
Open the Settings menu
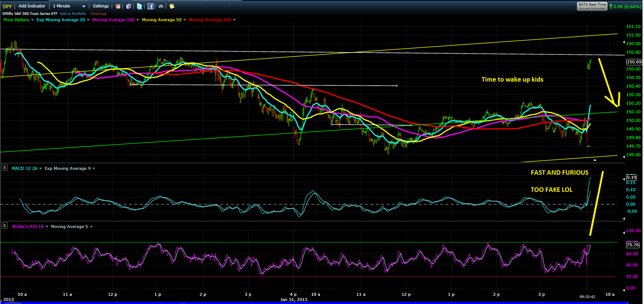click(101, 6)
